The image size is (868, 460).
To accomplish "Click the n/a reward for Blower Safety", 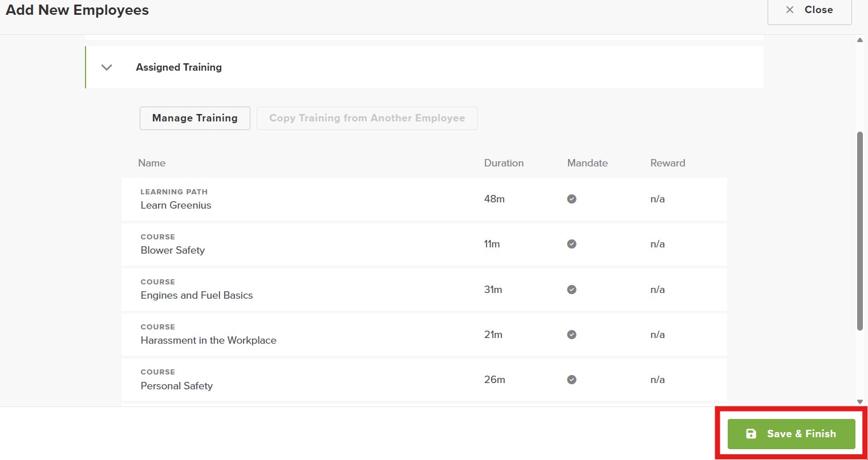I will click(x=658, y=244).
